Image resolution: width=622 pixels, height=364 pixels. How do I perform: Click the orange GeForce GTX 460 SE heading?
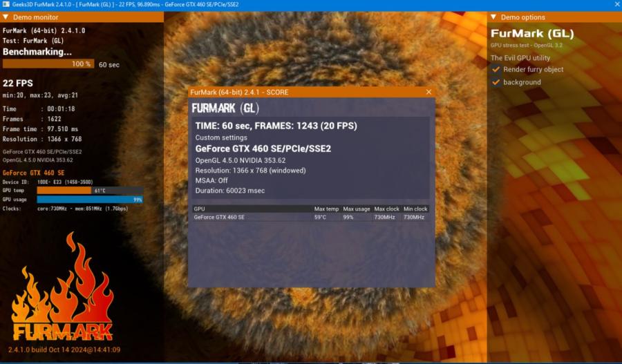[x=33, y=173]
